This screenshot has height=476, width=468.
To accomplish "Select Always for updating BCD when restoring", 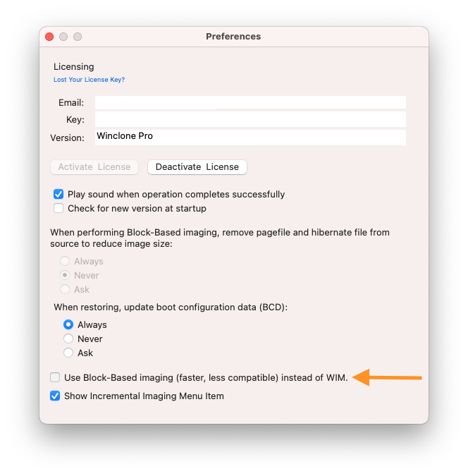I will pos(68,324).
